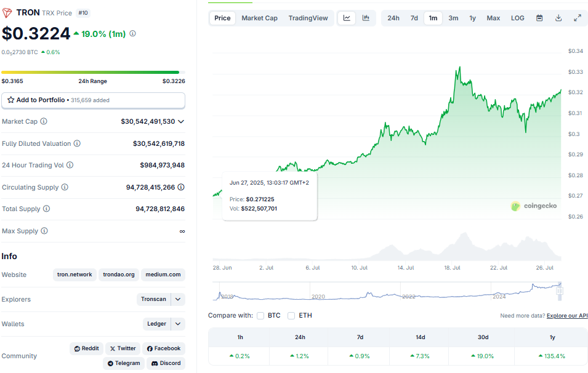
Task: Open the Discord community link
Action: click(x=166, y=363)
